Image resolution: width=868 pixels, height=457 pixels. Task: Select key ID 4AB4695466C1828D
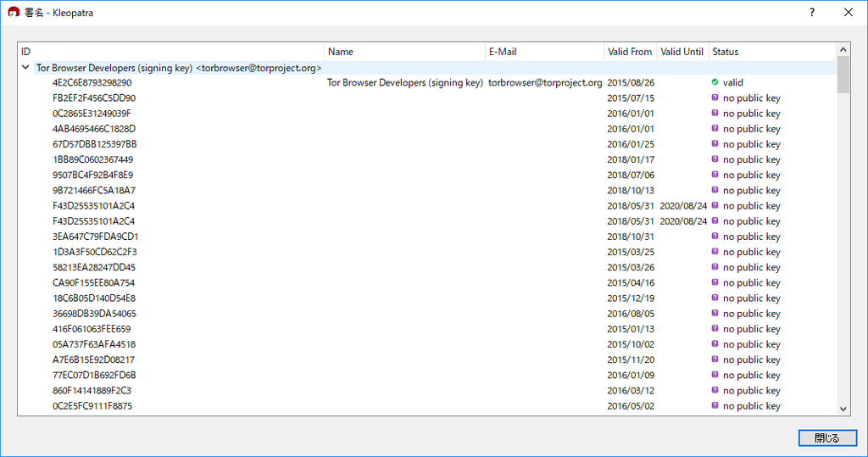click(94, 129)
